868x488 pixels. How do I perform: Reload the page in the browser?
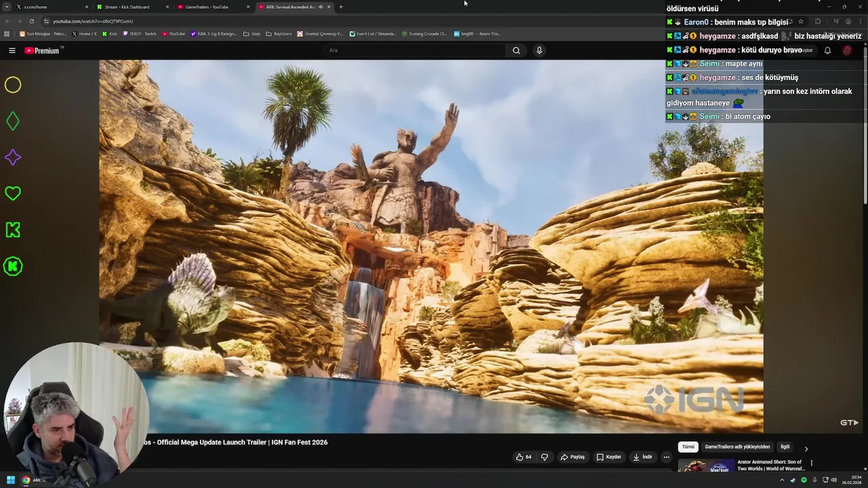pyautogui.click(x=31, y=21)
